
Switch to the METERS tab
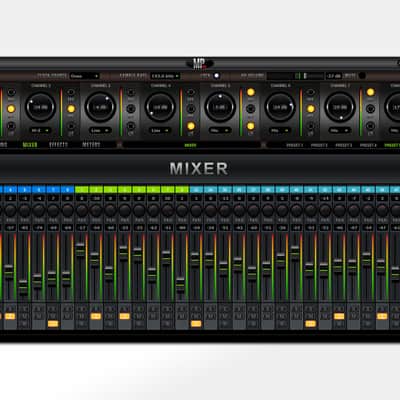[x=91, y=145]
